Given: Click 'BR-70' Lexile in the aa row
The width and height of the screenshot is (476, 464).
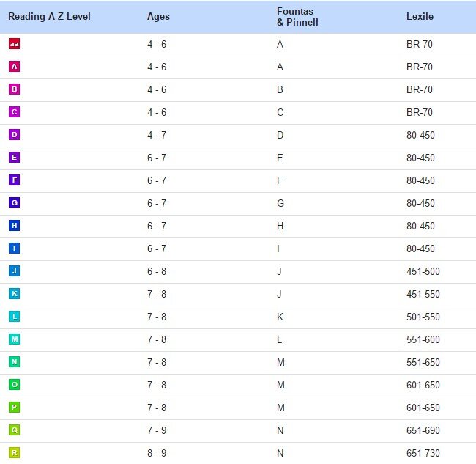Looking at the screenshot, I should 420,44.
